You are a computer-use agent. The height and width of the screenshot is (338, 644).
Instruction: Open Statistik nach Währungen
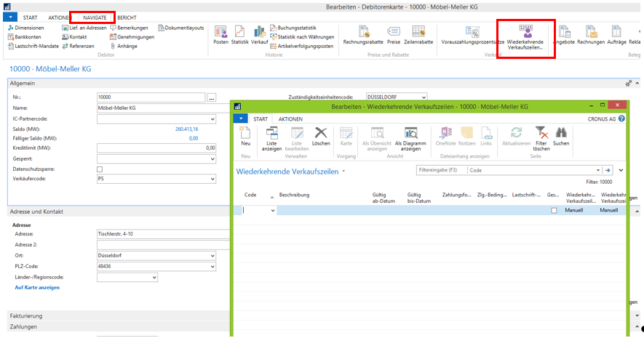coord(302,37)
